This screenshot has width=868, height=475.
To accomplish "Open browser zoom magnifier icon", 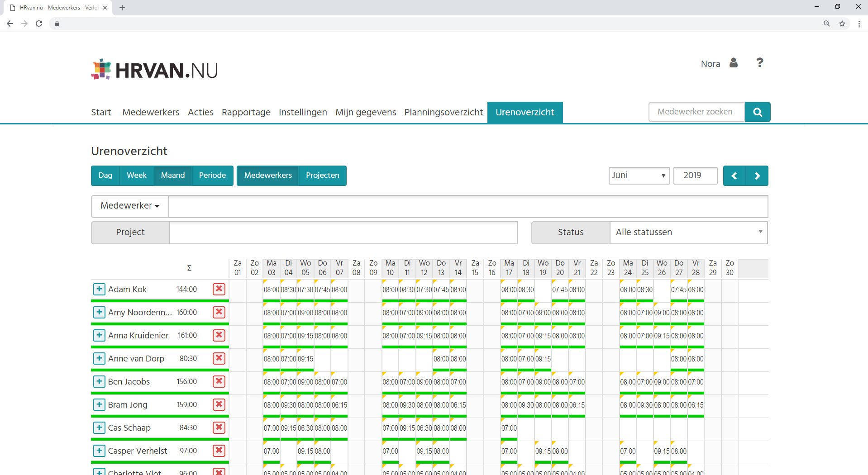I will [827, 24].
